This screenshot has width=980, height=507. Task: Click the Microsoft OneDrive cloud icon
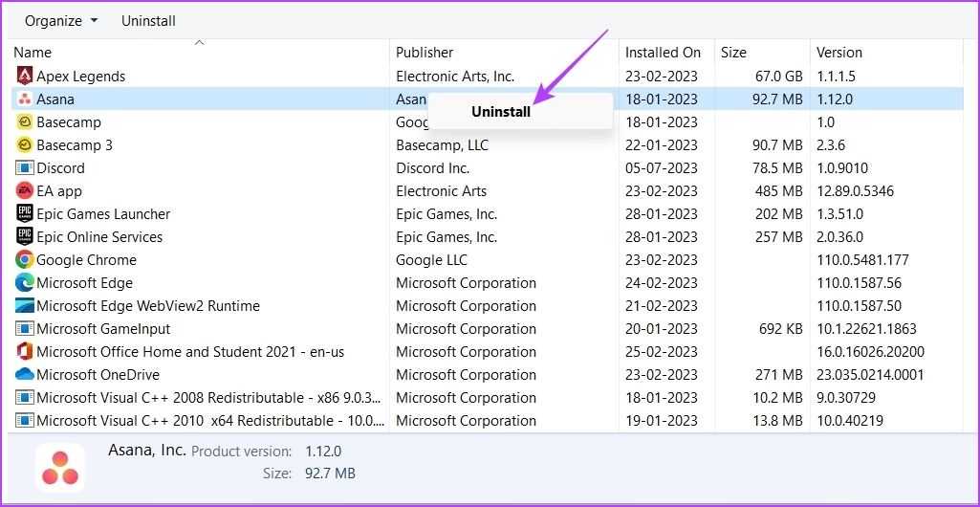(x=25, y=375)
